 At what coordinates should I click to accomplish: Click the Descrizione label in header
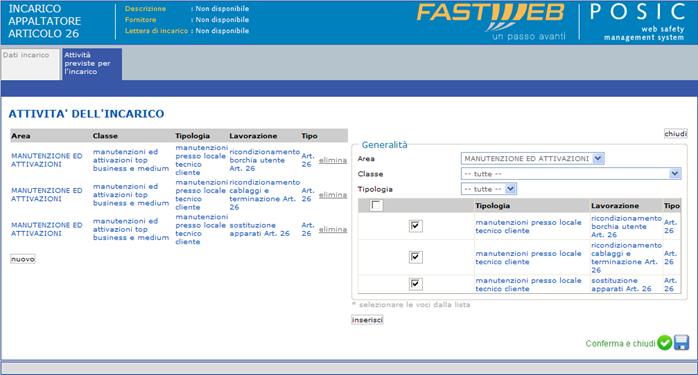(145, 8)
